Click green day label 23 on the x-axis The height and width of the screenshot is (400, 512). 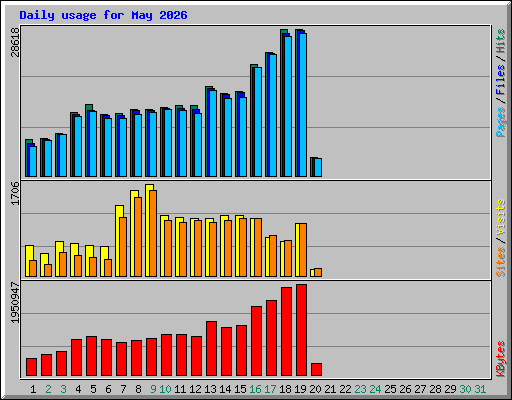[x=360, y=389]
